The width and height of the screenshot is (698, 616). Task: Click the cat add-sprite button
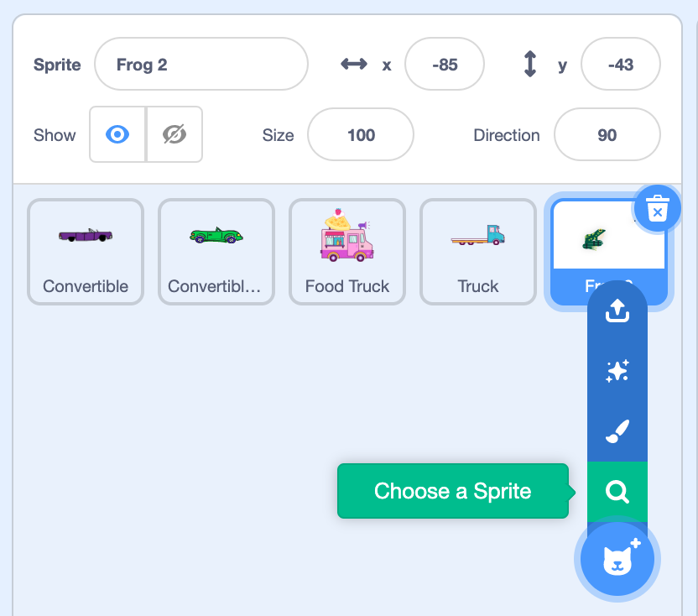(x=617, y=559)
